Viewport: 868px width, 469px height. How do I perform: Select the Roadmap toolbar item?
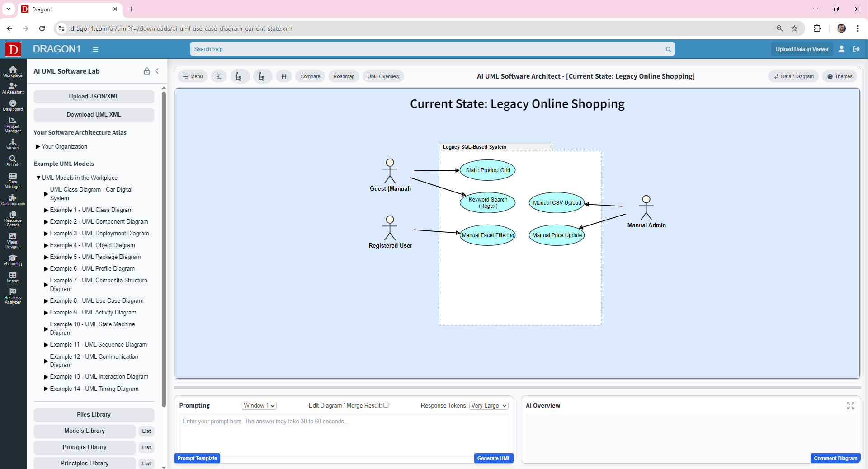click(x=344, y=76)
